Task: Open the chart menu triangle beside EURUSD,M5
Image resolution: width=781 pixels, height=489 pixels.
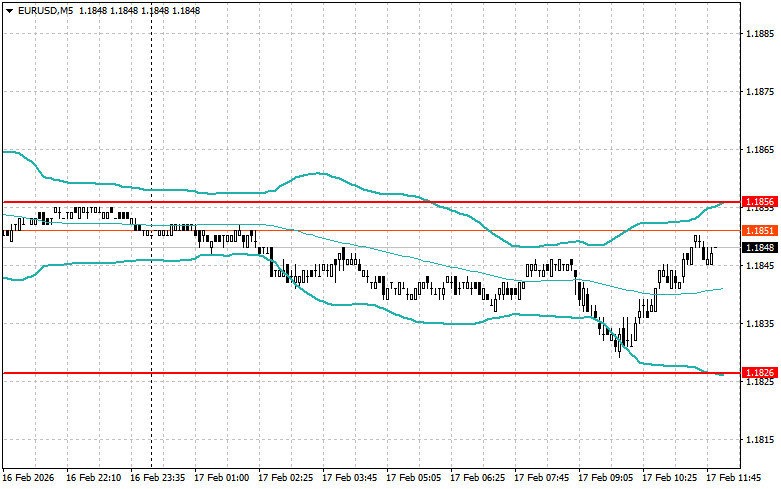Action: (9, 10)
